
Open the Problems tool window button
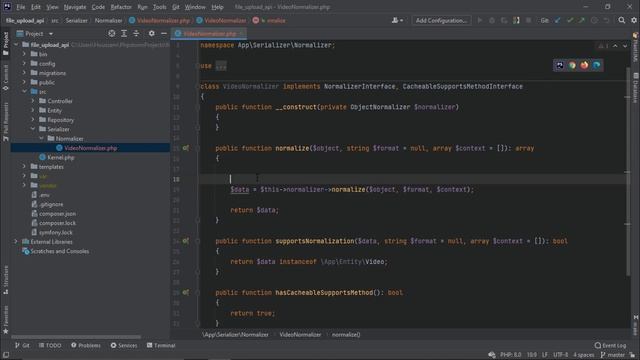(86, 345)
